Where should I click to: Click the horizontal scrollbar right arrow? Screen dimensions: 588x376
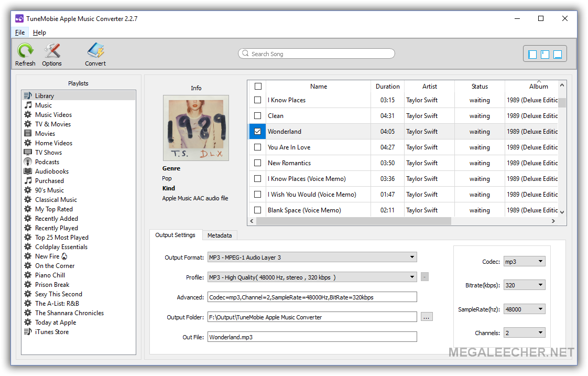click(553, 221)
